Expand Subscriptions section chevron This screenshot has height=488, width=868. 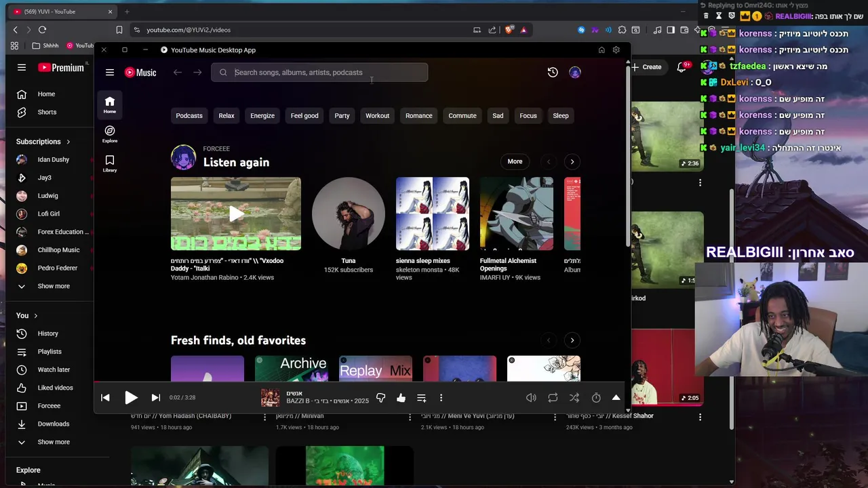(x=68, y=142)
